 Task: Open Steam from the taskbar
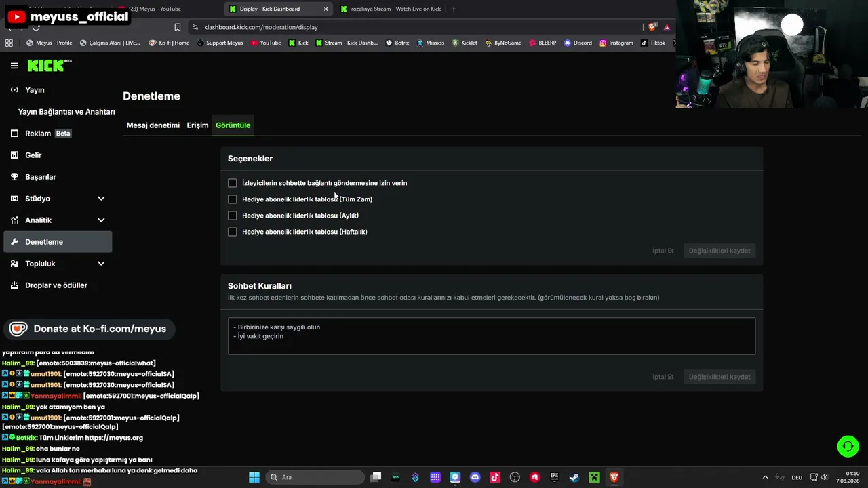574,477
